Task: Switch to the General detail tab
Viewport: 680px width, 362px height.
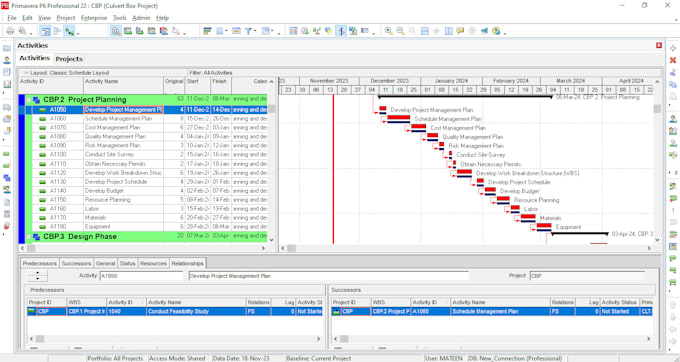Action: point(105,263)
